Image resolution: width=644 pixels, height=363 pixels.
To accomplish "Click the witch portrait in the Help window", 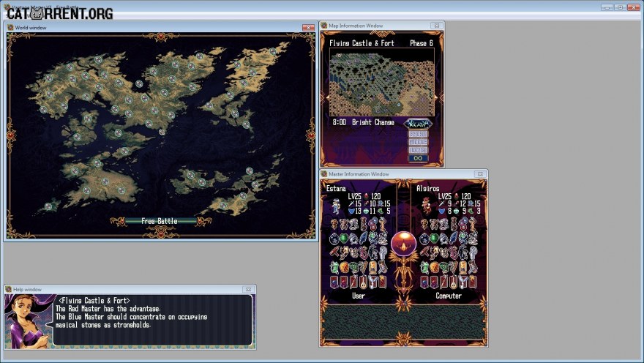I will (x=28, y=321).
